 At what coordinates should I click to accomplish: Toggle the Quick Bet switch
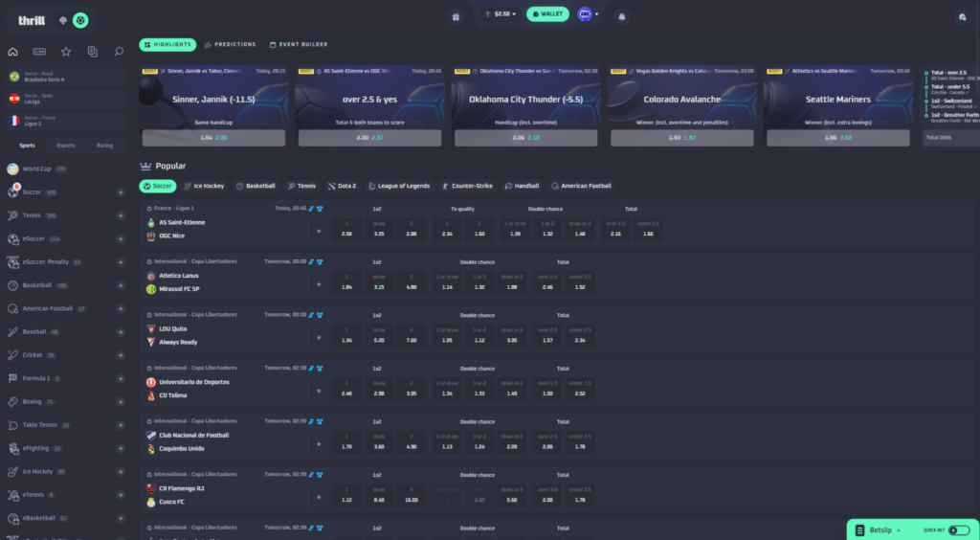(959, 530)
